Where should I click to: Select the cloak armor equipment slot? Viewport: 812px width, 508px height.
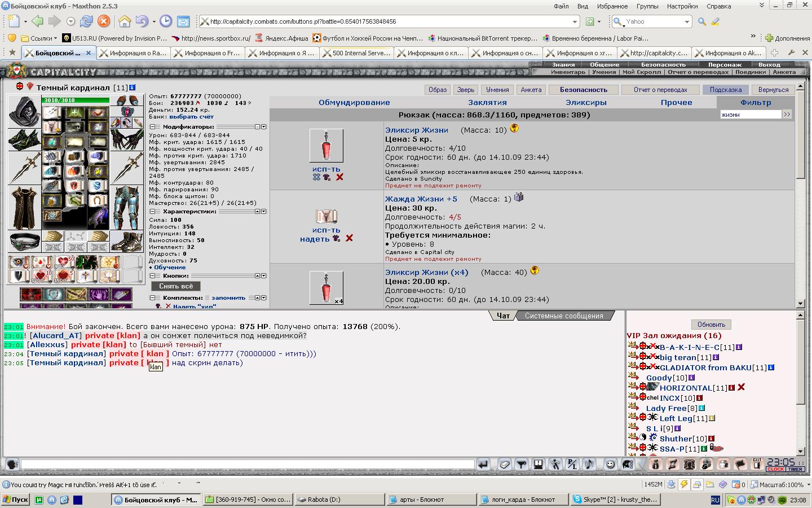click(24, 208)
